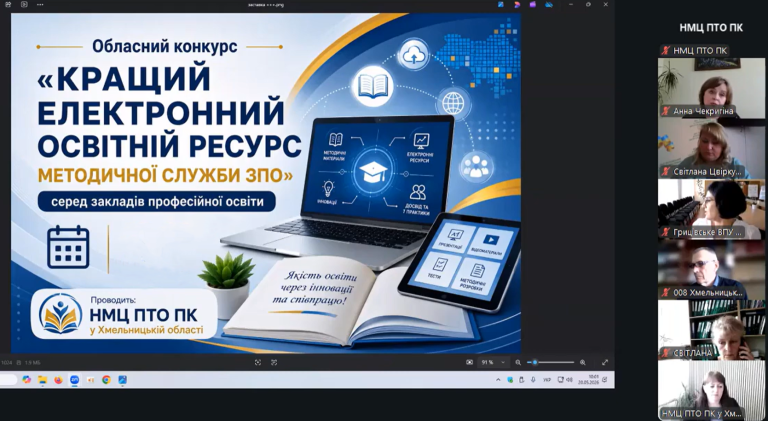
Task: Click the заставка png file name title
Action: pos(266,4)
